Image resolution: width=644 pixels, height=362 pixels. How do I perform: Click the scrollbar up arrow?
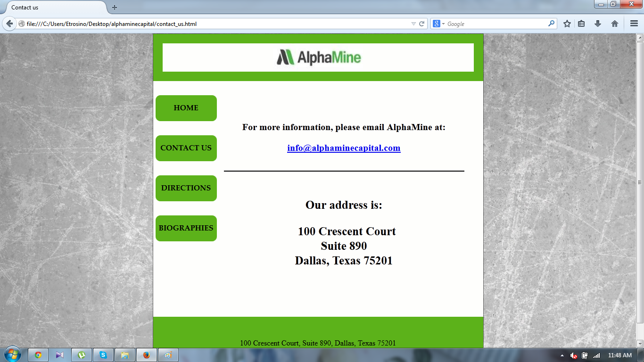640,37
